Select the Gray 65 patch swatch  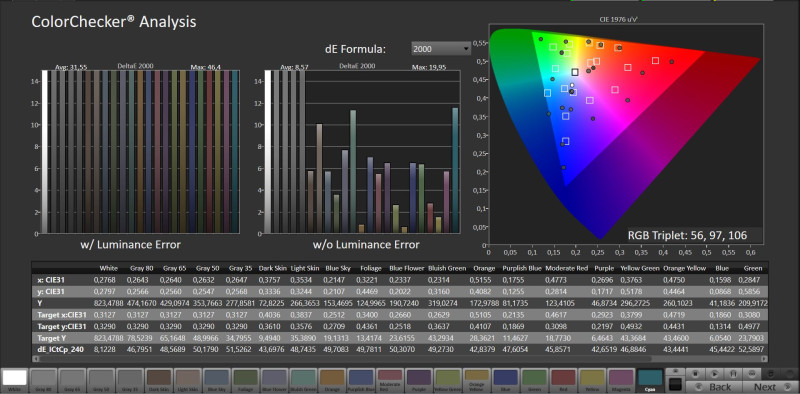(x=72, y=380)
